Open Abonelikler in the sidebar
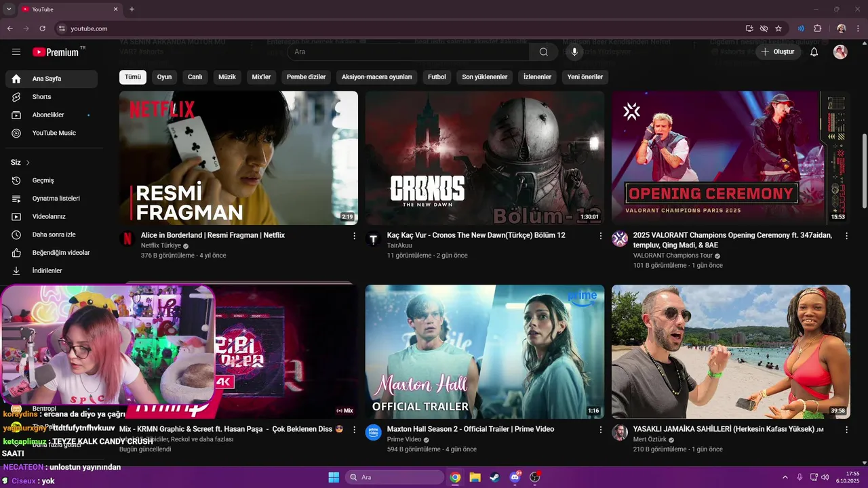This screenshot has height=488, width=868. pos(52,115)
